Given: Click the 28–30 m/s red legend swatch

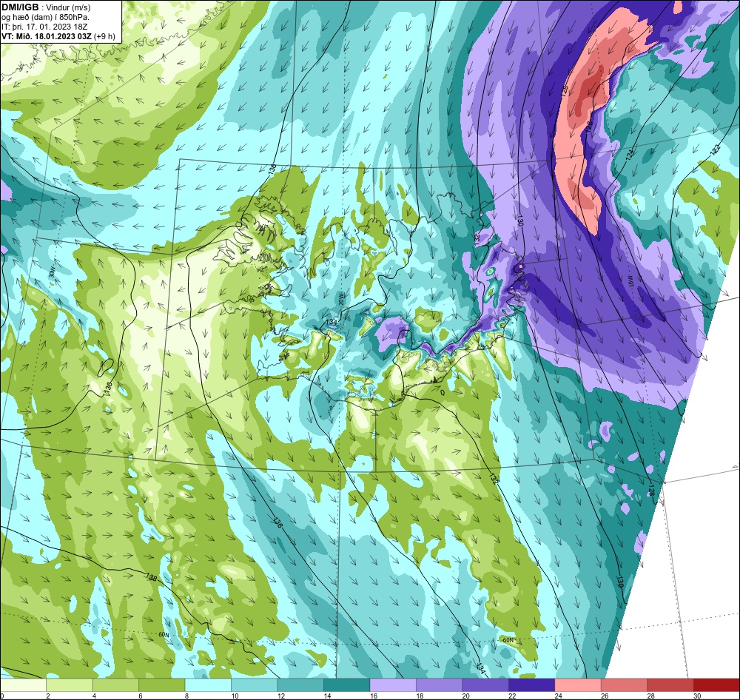Looking at the screenshot, I should point(670,684).
